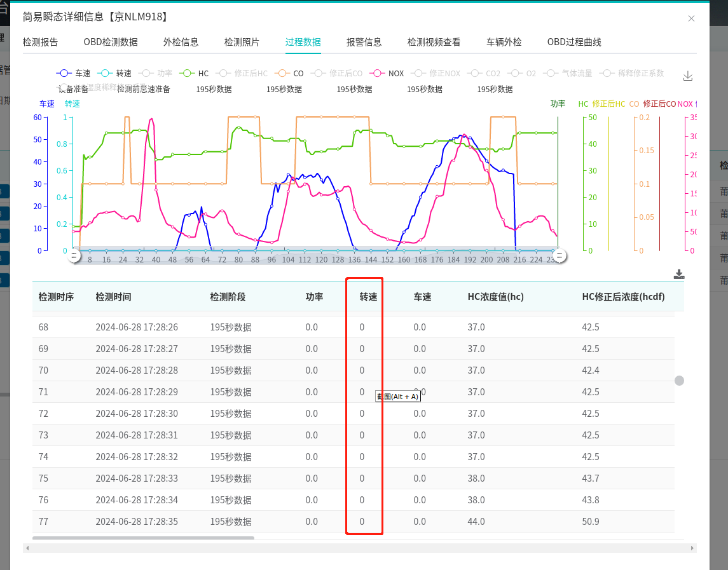Click the table export download icon
Image resolution: width=728 pixels, height=570 pixels.
tap(679, 275)
